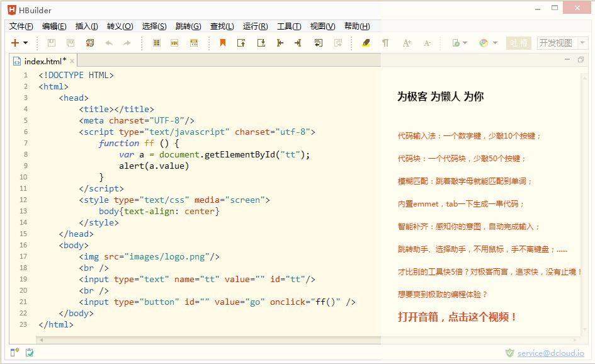Expand the arrow beside the Chrome icon
The image size is (595, 364).
[x=495, y=43]
